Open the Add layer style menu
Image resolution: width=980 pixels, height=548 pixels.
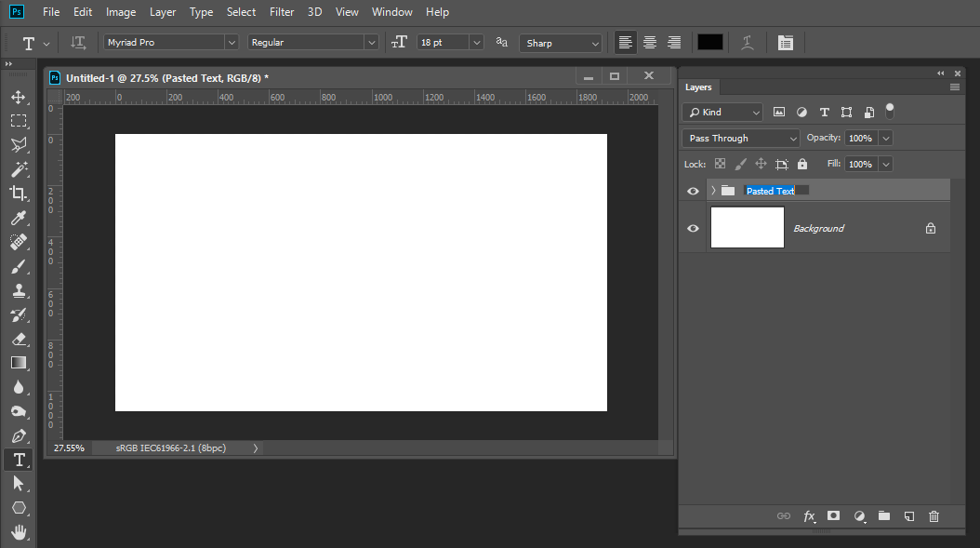pos(809,515)
